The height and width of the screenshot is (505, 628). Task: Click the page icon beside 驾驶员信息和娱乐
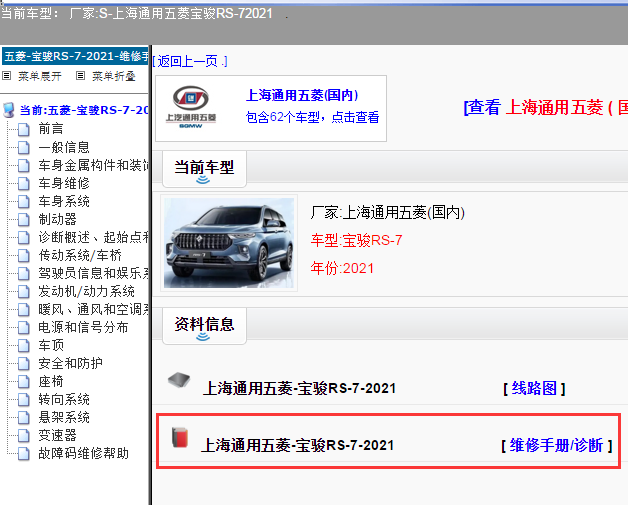(24, 274)
